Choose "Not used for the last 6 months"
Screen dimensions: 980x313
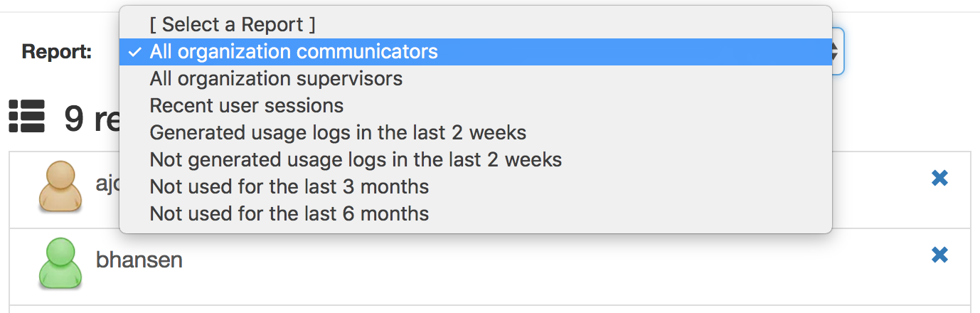pyautogui.click(x=289, y=213)
